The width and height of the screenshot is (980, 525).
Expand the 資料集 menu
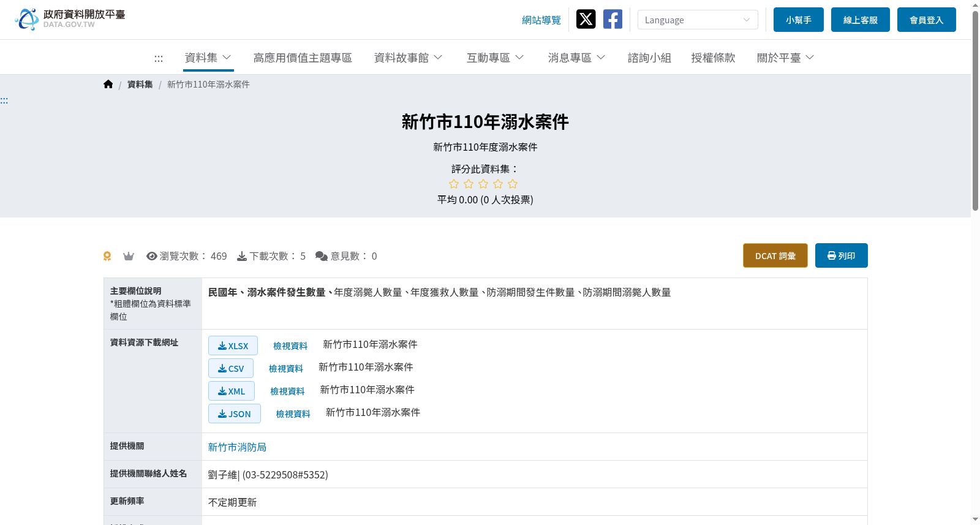pos(208,58)
